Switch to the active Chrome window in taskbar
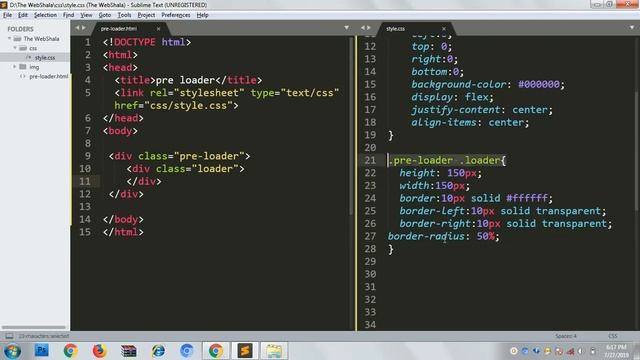Image resolution: width=640 pixels, height=360 pixels. coord(216,351)
